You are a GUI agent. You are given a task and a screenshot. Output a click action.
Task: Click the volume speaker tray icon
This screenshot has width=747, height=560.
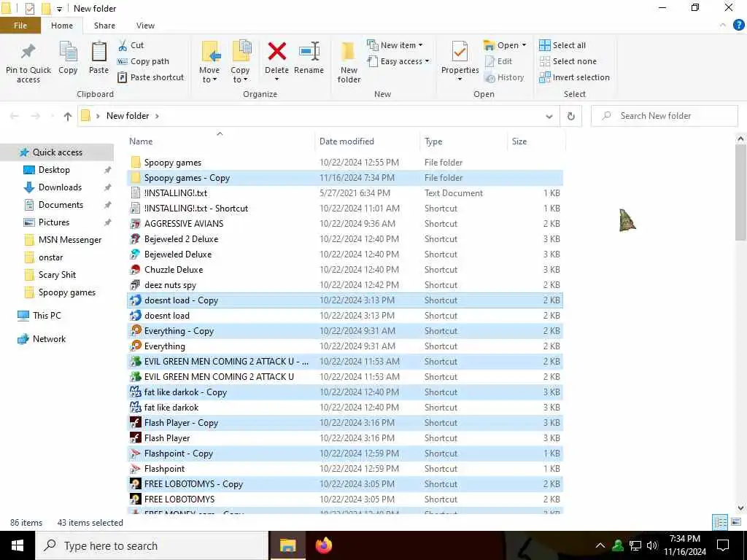point(652,545)
